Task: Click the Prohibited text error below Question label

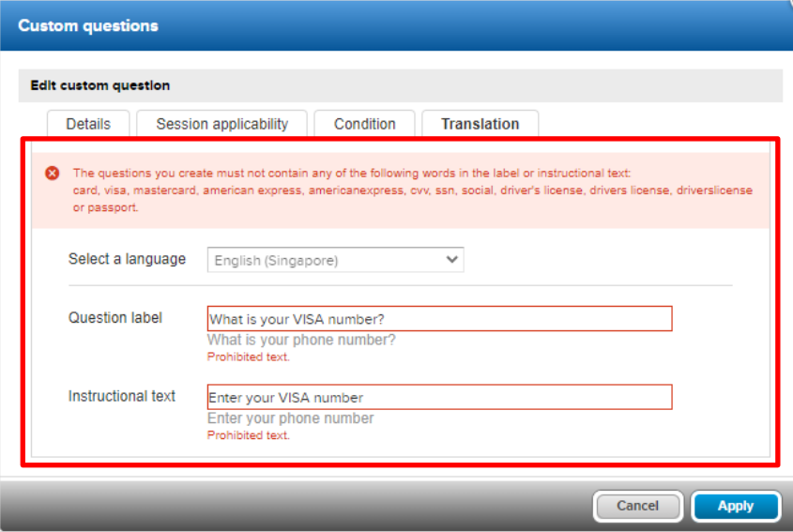Action: (249, 357)
